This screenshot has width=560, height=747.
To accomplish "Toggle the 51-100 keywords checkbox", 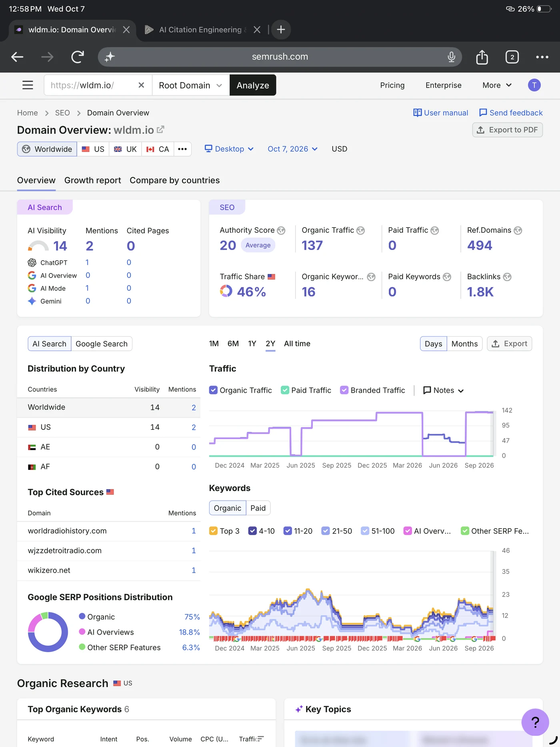I will [x=365, y=531].
